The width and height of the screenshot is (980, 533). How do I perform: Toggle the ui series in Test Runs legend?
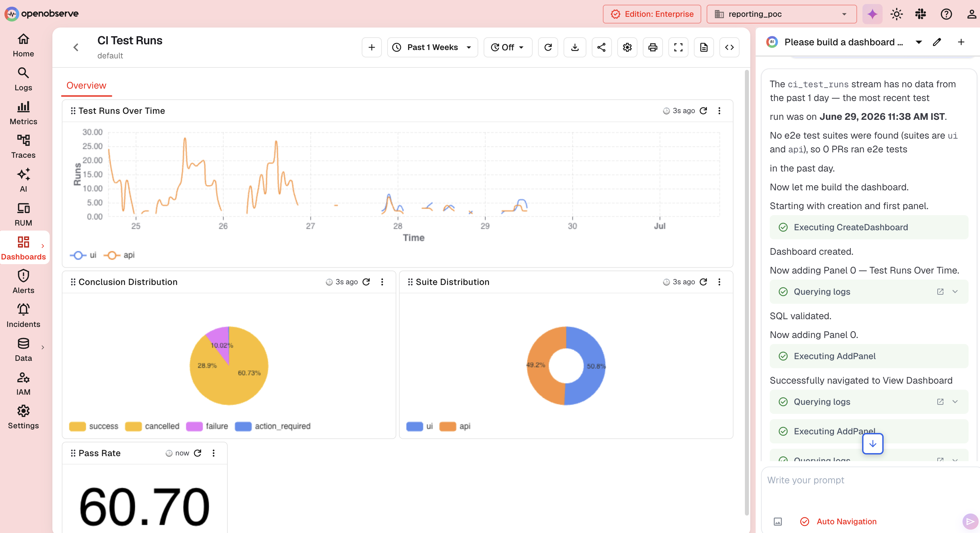coord(83,255)
